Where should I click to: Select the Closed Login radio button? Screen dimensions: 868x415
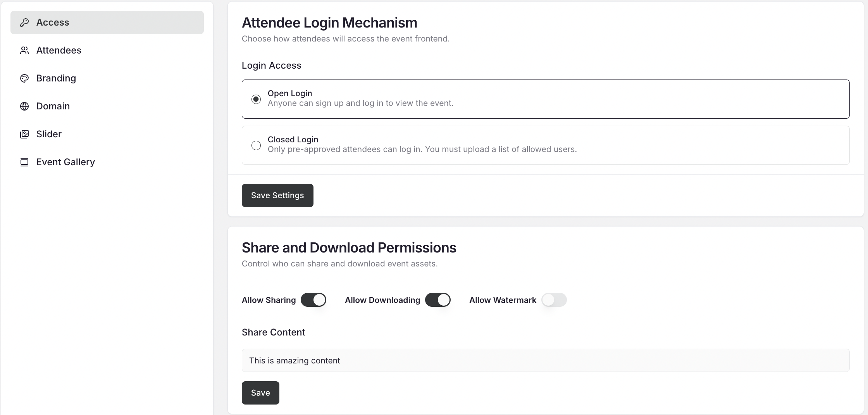(256, 145)
